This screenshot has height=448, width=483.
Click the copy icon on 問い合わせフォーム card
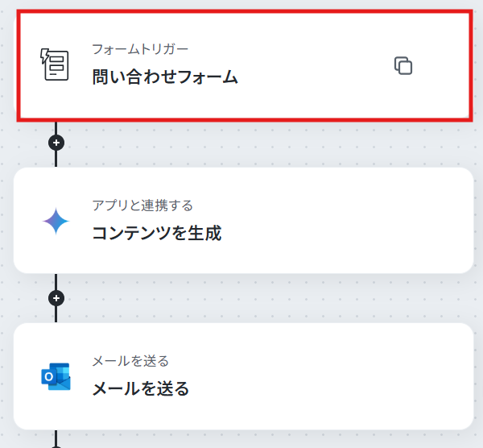pyautogui.click(x=403, y=65)
